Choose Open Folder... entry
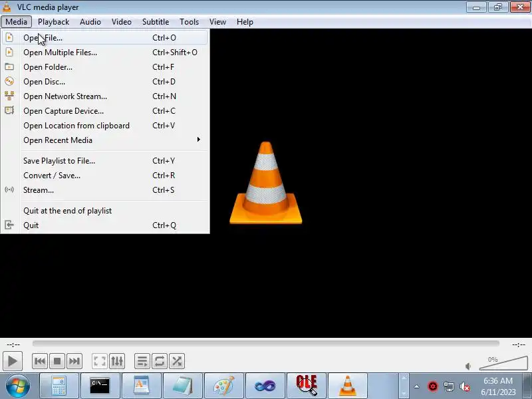Image resolution: width=532 pixels, height=399 pixels. 105,67
